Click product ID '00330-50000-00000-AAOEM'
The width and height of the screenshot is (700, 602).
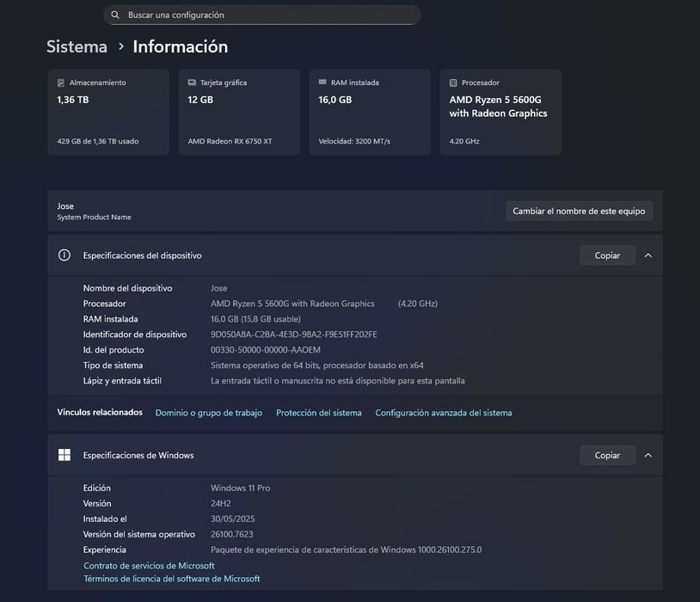click(x=266, y=350)
